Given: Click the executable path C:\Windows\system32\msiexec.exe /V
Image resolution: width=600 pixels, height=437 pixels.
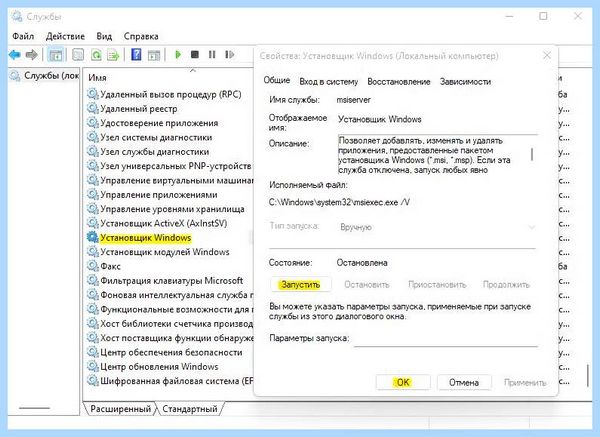Looking at the screenshot, I should tap(339, 202).
